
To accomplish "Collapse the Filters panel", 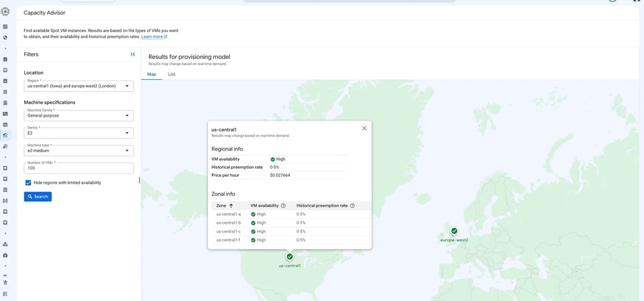I will (133, 54).
